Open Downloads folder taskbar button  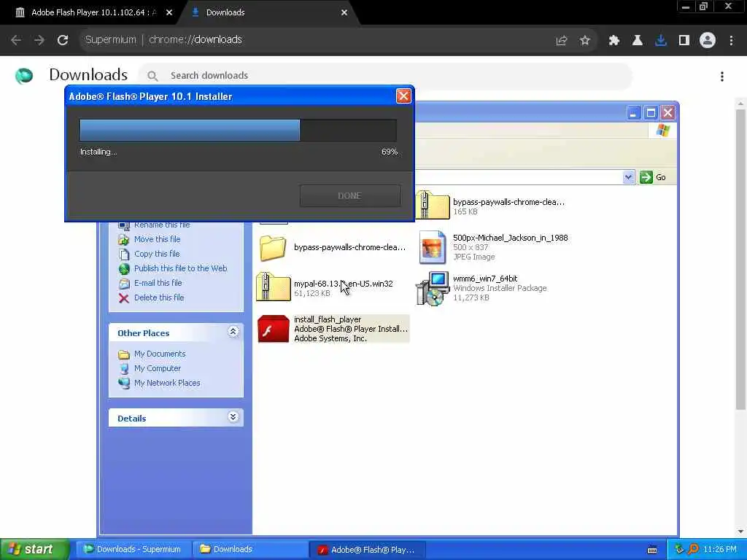[250, 550]
